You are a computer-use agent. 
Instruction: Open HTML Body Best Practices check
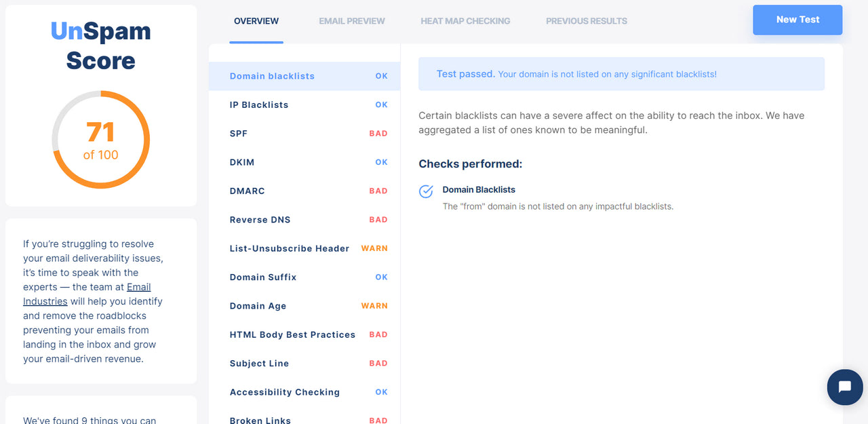click(x=304, y=334)
